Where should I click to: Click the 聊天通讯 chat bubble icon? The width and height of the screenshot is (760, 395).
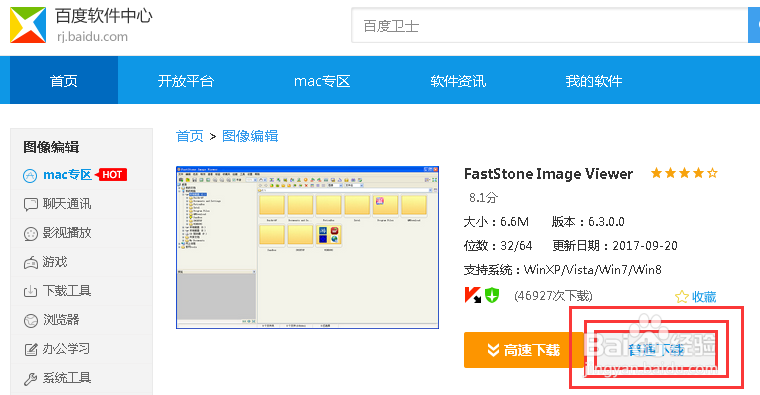[31, 205]
